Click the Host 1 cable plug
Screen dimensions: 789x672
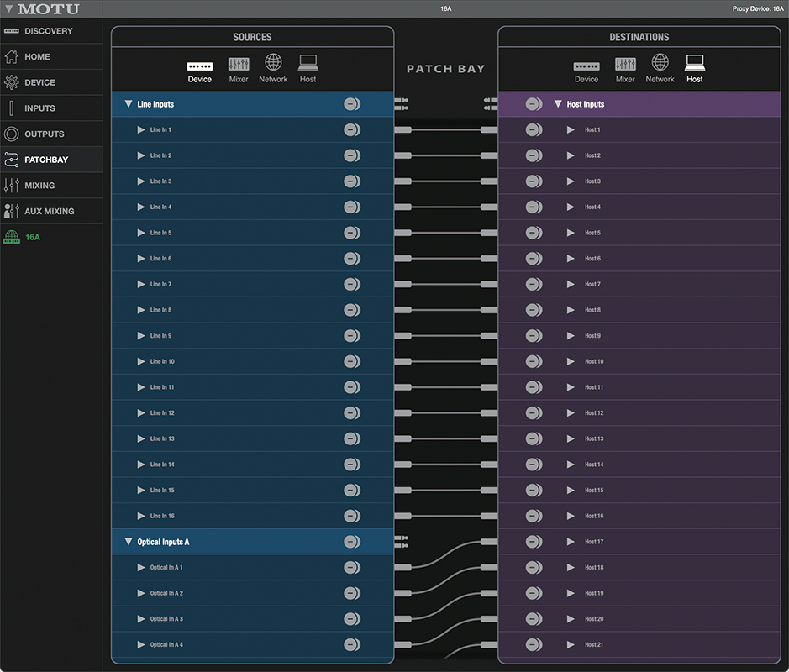pos(489,129)
